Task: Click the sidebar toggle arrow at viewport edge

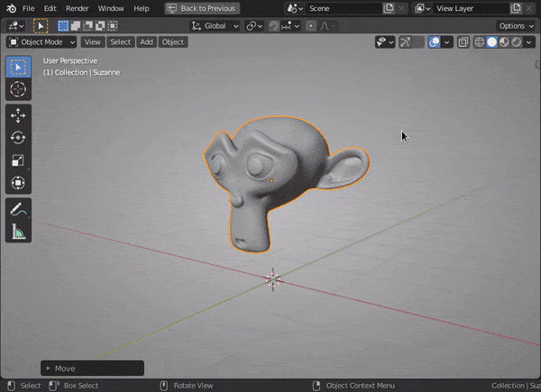Action: coord(537,65)
